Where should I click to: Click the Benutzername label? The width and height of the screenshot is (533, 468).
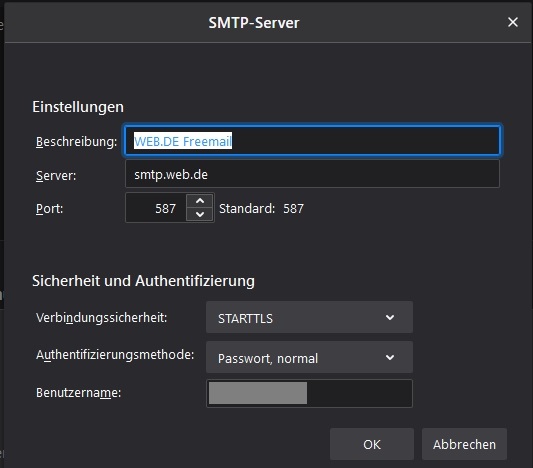click(x=79, y=393)
